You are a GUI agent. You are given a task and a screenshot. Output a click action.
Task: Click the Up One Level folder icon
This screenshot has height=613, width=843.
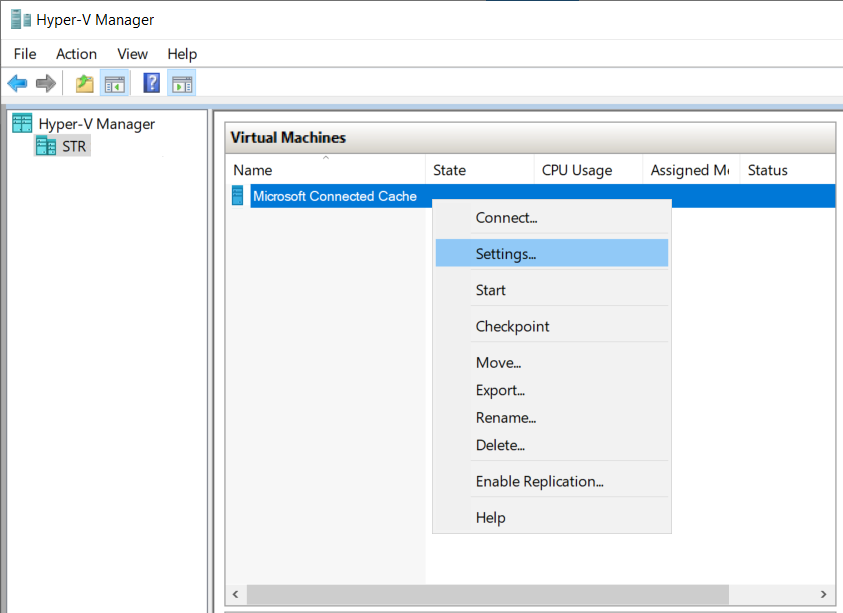[85, 83]
